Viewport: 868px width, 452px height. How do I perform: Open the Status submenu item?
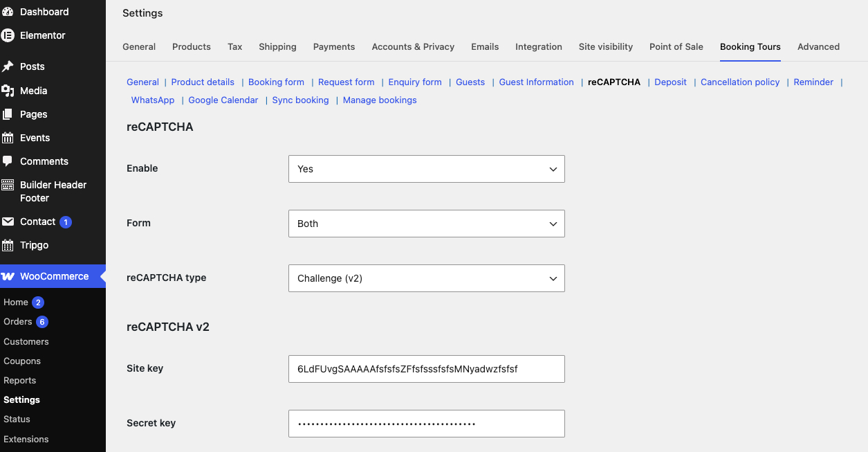pos(17,419)
